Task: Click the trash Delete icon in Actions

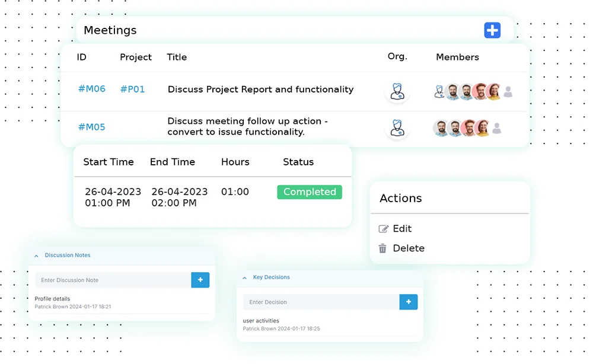Action: coord(383,248)
